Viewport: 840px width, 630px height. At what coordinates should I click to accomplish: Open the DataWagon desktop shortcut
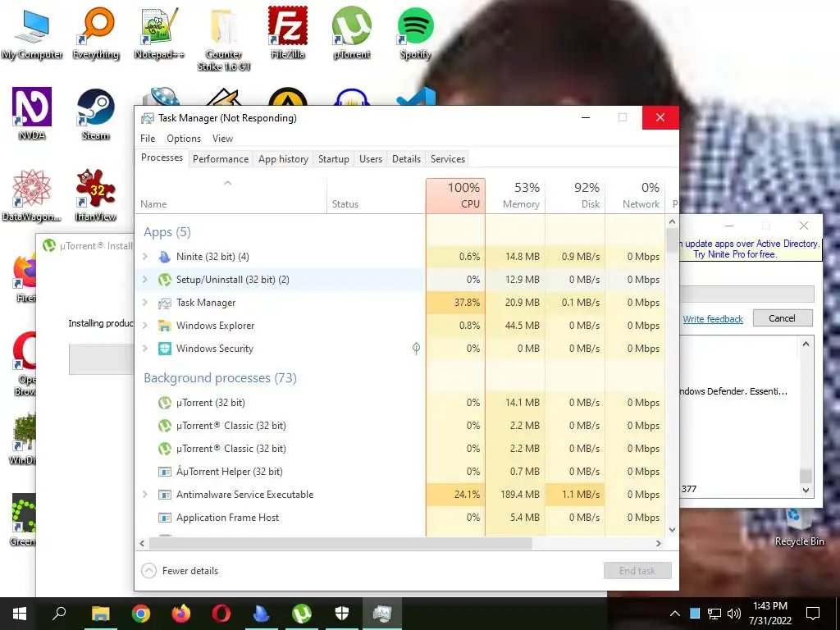[32, 195]
